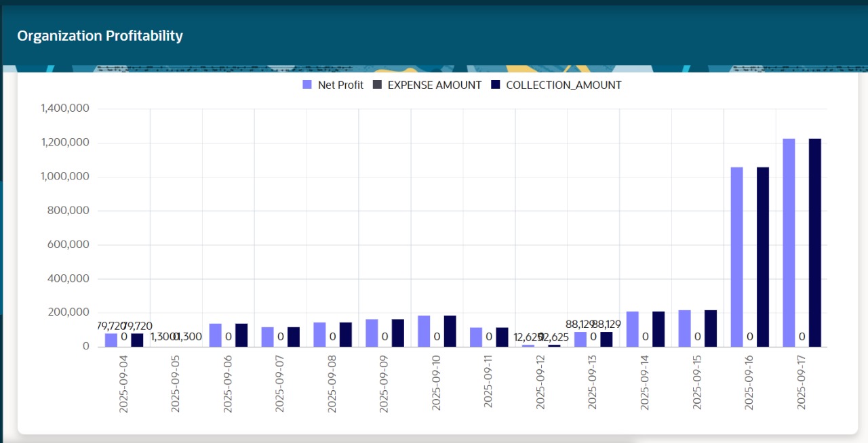The image size is (868, 443).
Task: Click the Net Profit legend color swatch
Action: click(307, 85)
